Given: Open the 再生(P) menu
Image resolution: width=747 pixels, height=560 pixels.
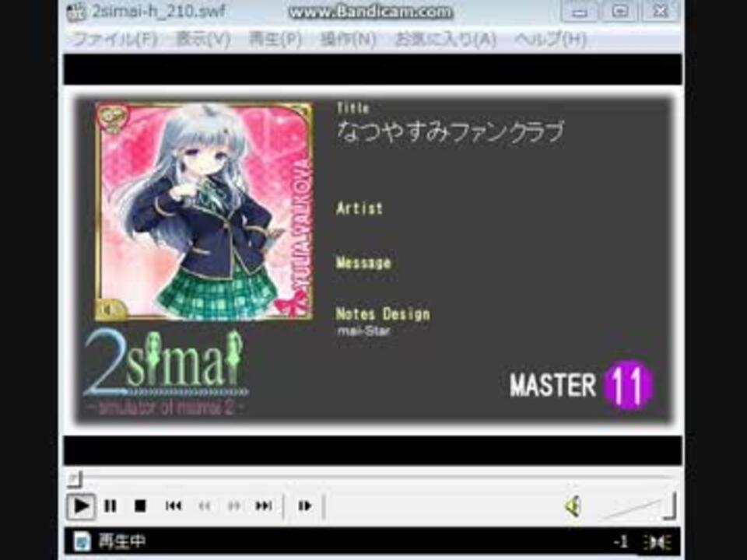Looking at the screenshot, I should [x=275, y=39].
